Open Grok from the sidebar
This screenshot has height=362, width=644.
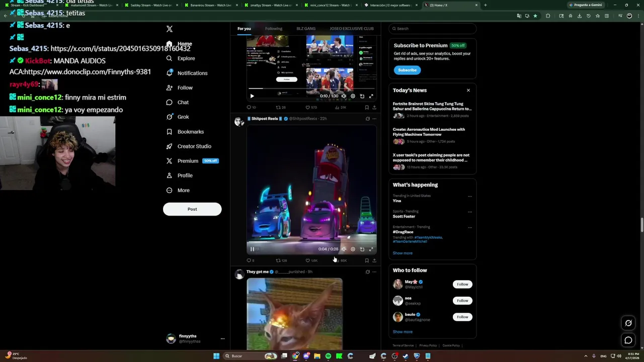point(178,117)
